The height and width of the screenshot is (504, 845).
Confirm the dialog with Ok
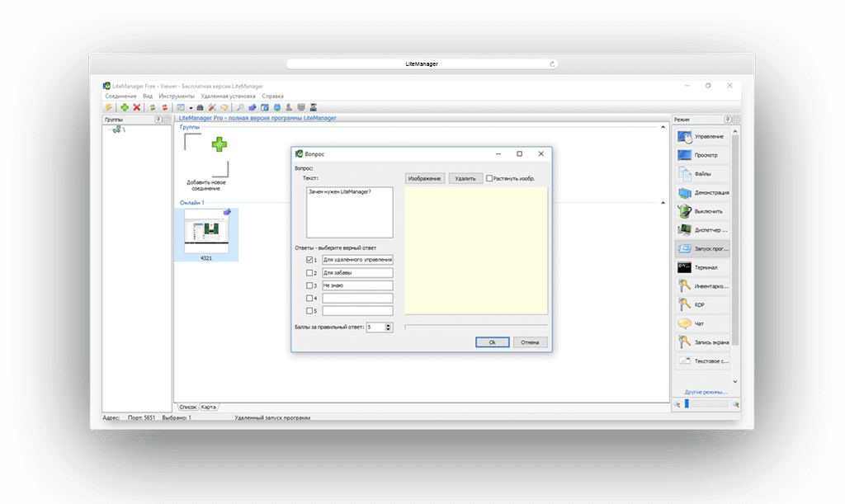coord(492,342)
